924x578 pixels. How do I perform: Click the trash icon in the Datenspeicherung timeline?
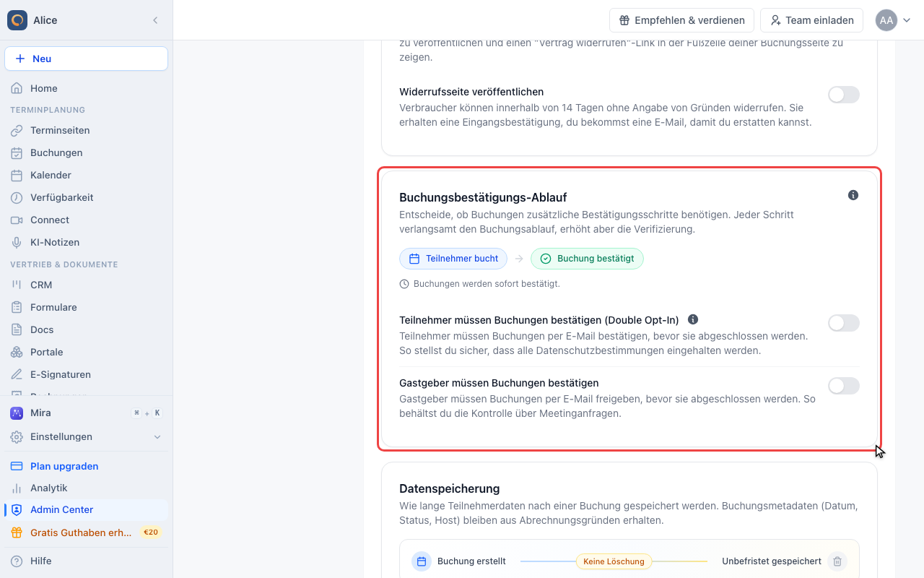point(837,561)
